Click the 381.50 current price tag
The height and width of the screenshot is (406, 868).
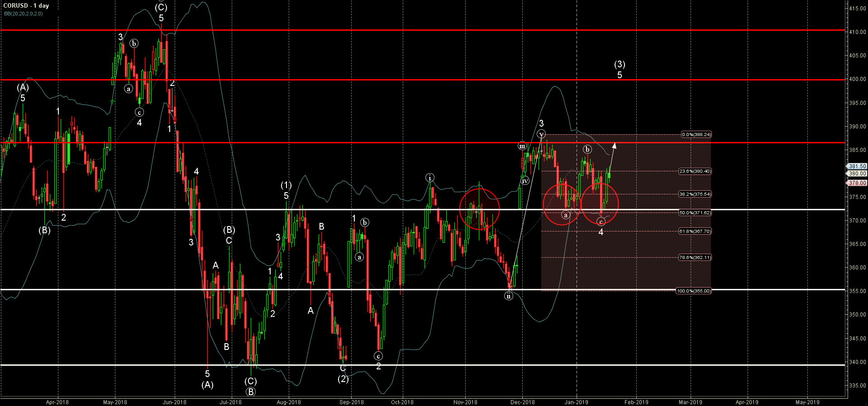pyautogui.click(x=857, y=166)
